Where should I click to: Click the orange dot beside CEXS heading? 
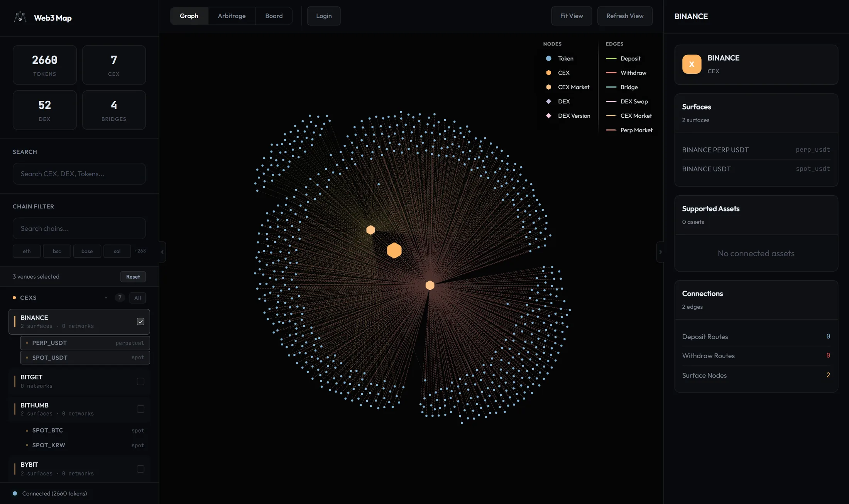14,298
